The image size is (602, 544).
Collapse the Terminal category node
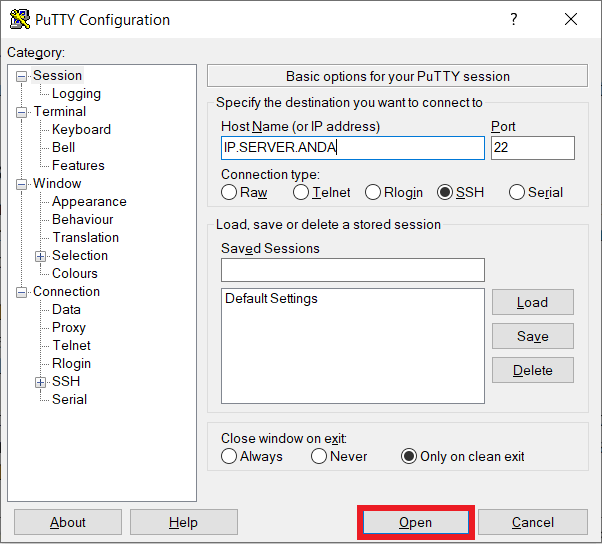22,112
